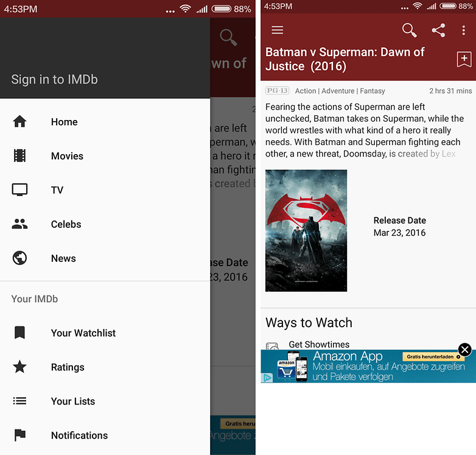
Task: Tap the signal strength bars in right screen
Action: [x=431, y=6]
